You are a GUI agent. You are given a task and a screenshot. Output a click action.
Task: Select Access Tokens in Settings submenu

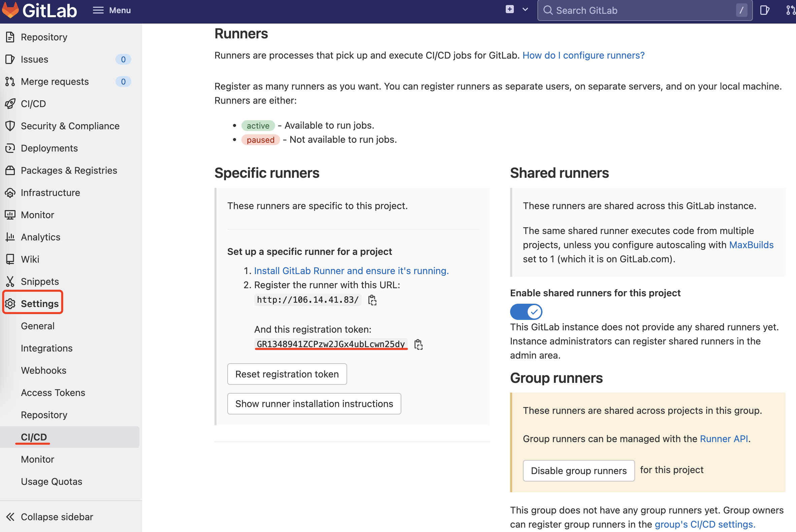[53, 393]
